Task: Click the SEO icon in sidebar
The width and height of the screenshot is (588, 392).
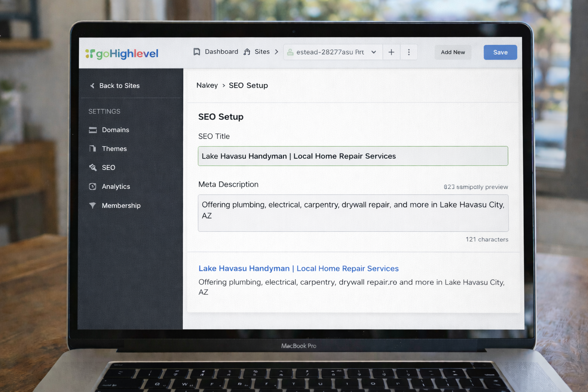Action: click(93, 167)
